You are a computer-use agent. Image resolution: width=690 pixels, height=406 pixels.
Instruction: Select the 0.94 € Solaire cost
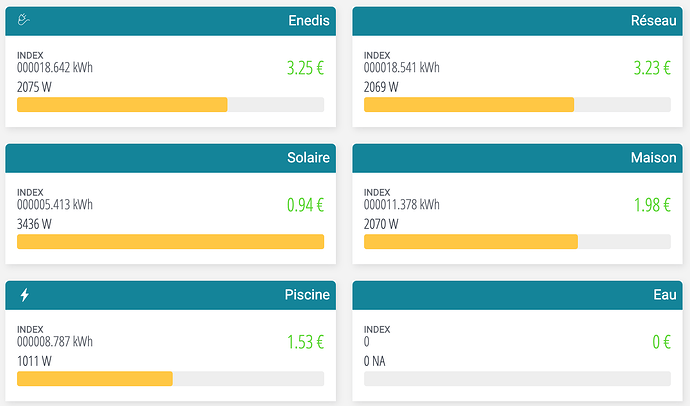coord(305,206)
